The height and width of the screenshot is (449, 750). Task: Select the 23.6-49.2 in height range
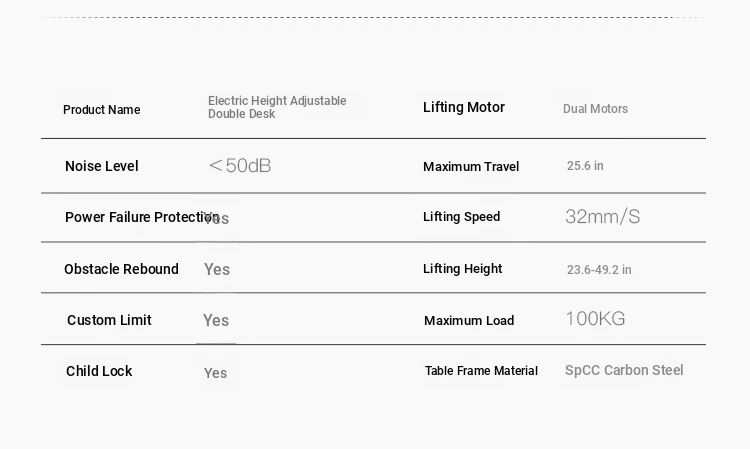click(599, 270)
